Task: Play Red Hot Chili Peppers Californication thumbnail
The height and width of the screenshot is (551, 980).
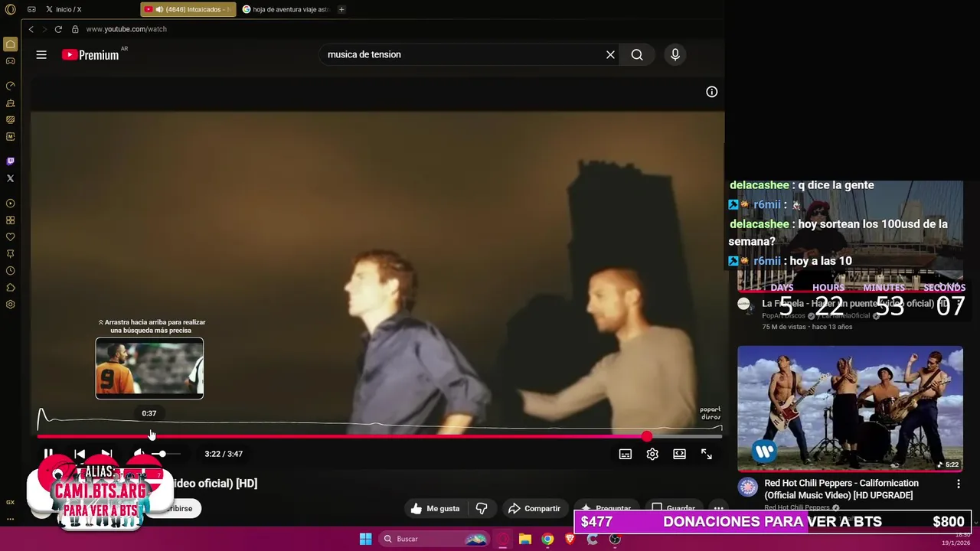Action: point(850,409)
